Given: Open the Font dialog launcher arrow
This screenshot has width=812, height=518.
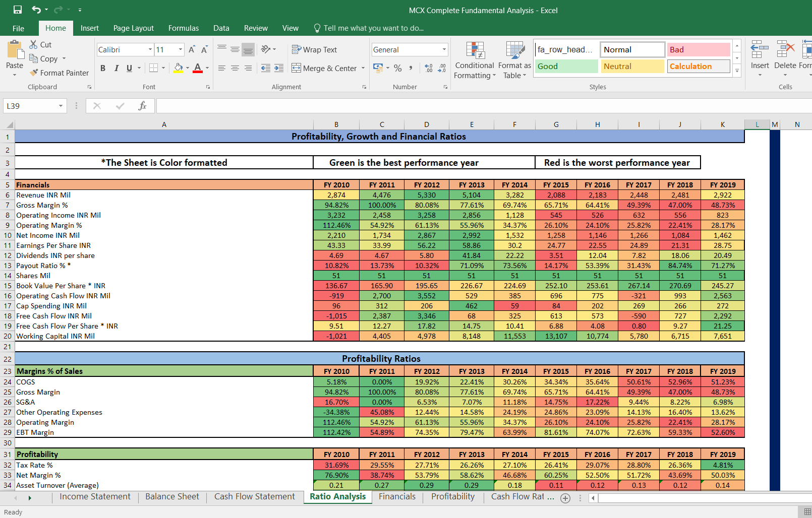Looking at the screenshot, I should 208,87.
